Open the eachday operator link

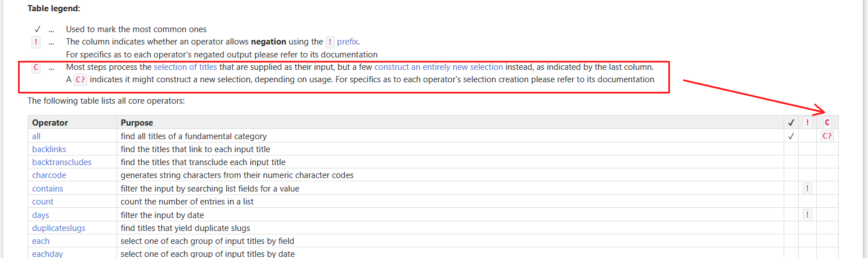(x=47, y=254)
